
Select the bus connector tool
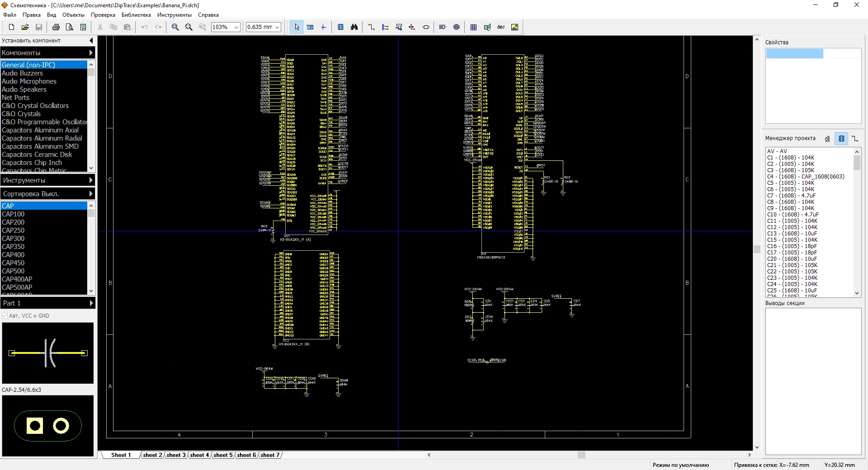tap(399, 27)
